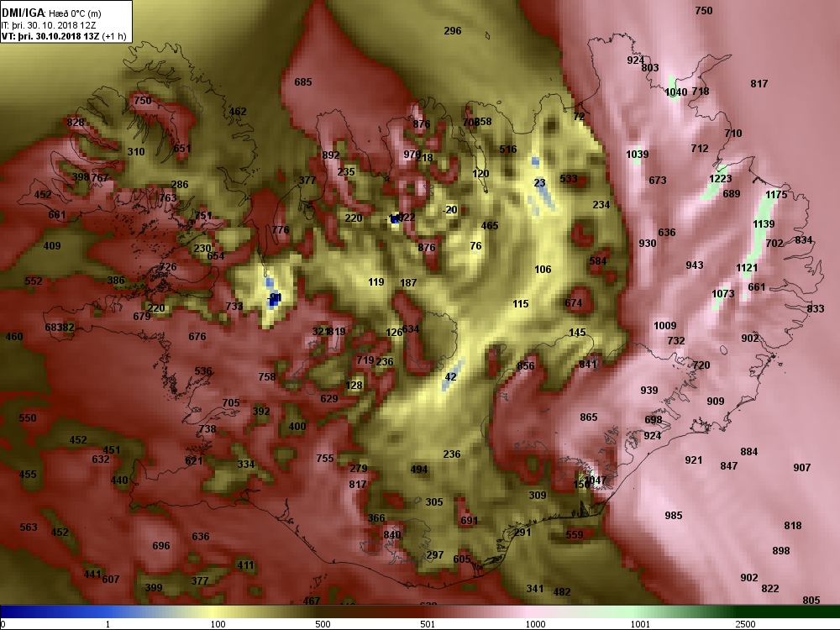Viewport: 840px width, 630px height.
Task: Click the map value '696'
Action: [161, 545]
